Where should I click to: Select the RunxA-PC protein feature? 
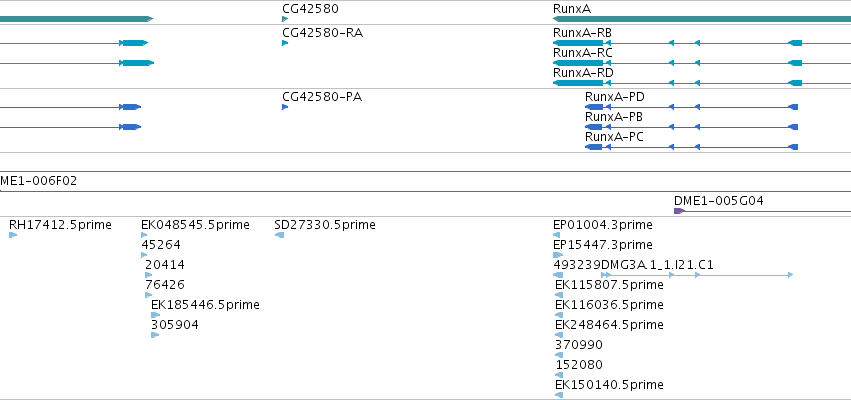click(691, 147)
